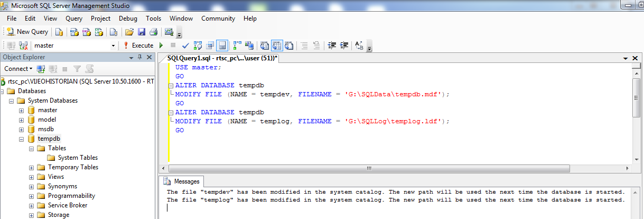The height and width of the screenshot is (219, 644).
Task: Display the Estimated Execution Plan
Action: [x=198, y=45]
